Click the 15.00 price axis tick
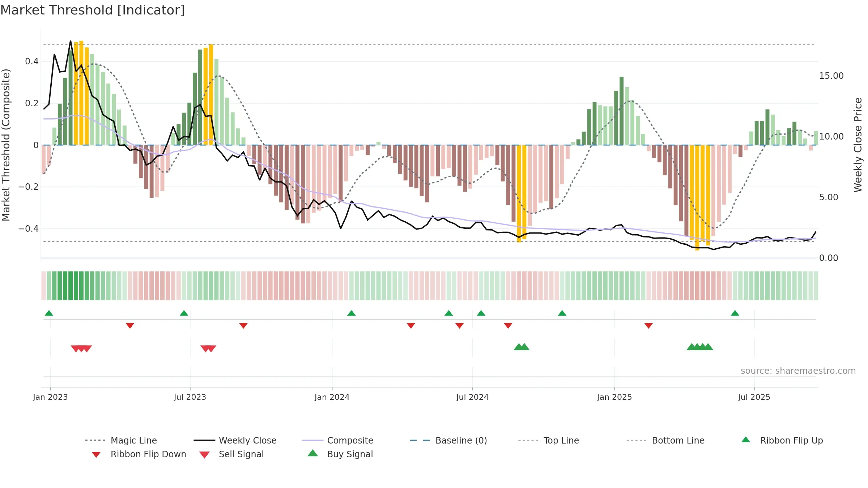The width and height of the screenshot is (868, 488). [831, 76]
